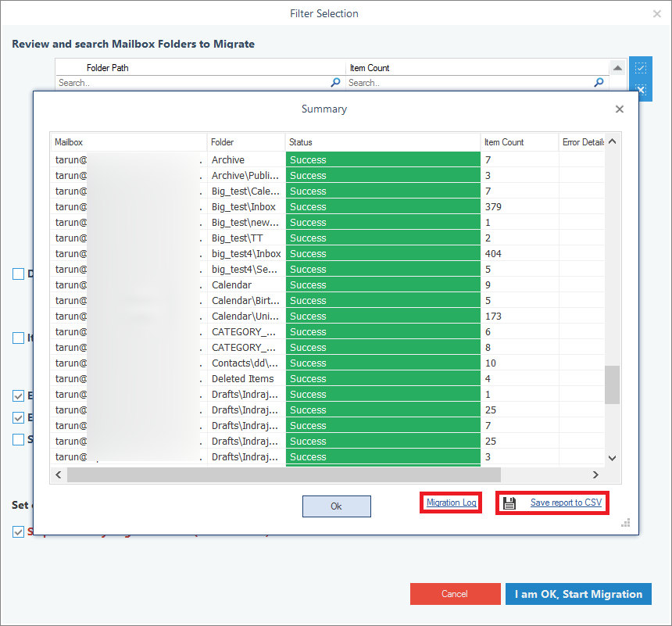Viewport: 672px width, 626px height.
Task: Toggle the unchecked checkbox beside letter S
Action: [18, 439]
